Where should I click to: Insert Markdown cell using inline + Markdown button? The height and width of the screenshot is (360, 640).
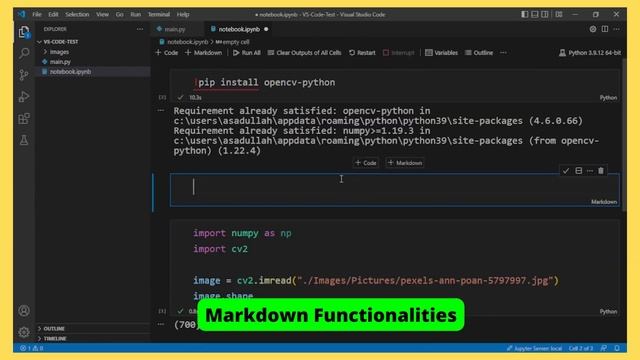click(x=405, y=163)
